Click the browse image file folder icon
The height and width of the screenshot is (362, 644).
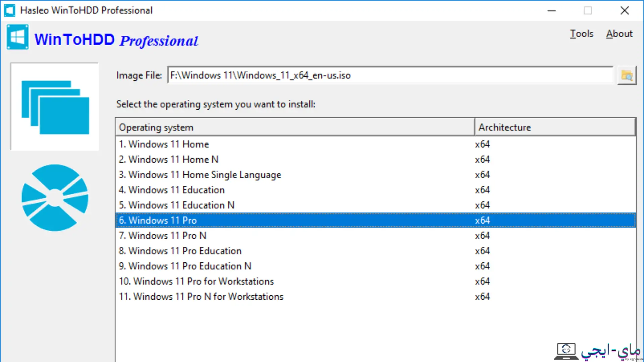coord(627,75)
